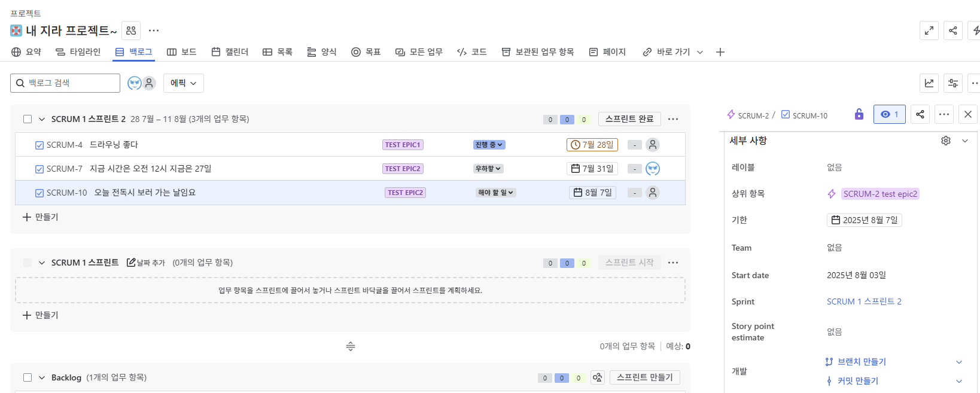This screenshot has width=980, height=393.
Task: Open the sprint insights chart icon
Action: (929, 83)
